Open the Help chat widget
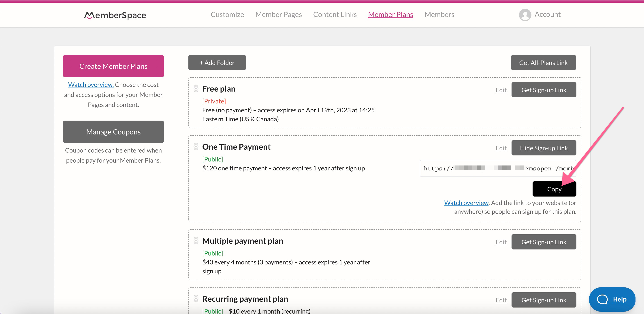 612,299
